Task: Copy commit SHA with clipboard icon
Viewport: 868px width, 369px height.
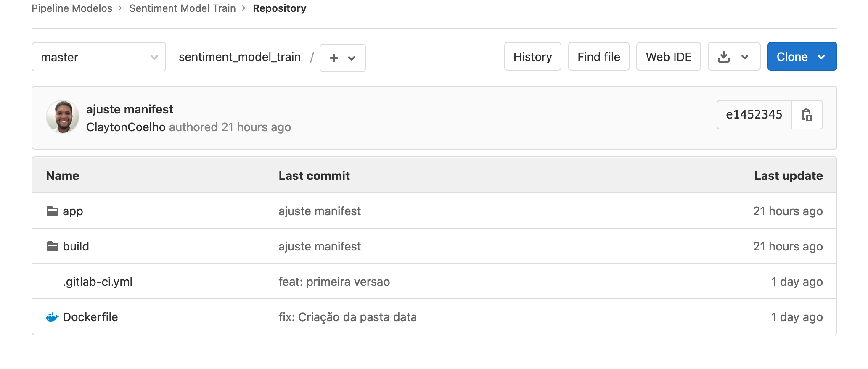Action: point(807,115)
